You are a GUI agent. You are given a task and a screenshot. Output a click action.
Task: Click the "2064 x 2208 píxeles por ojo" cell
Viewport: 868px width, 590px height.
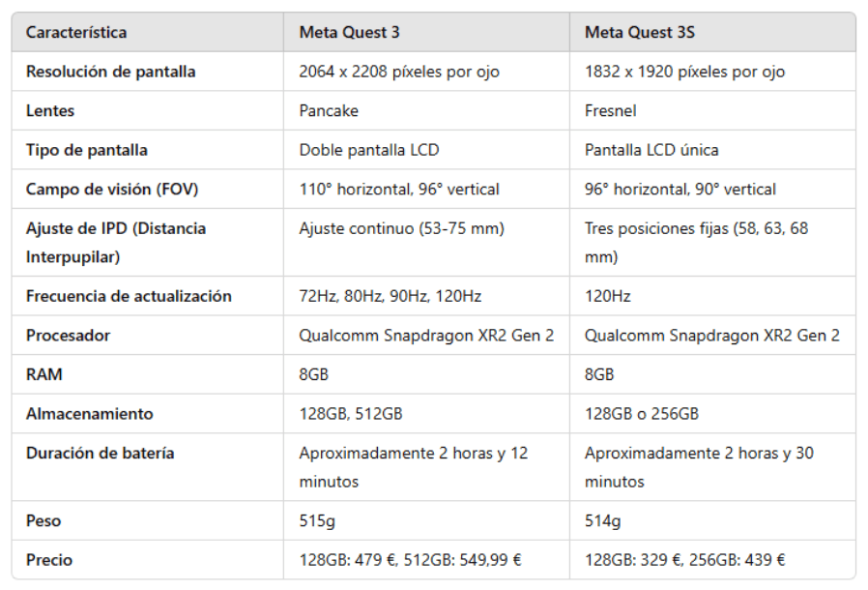tap(399, 72)
